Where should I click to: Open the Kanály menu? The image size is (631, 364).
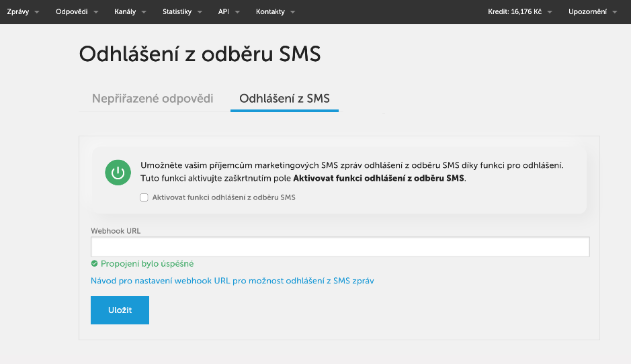125,11
